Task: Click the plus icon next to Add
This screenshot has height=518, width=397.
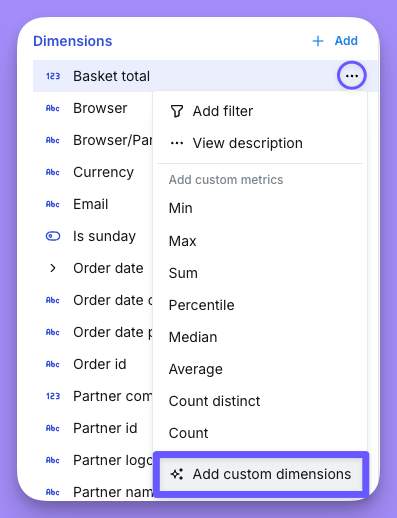Action: pos(318,41)
